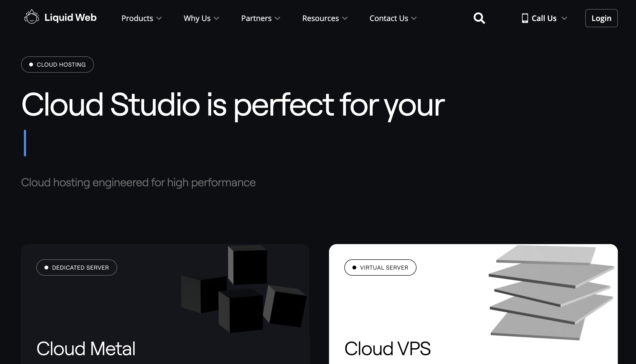Expand the Partners dropdown menu
This screenshot has height=364, width=636.
[x=261, y=18]
